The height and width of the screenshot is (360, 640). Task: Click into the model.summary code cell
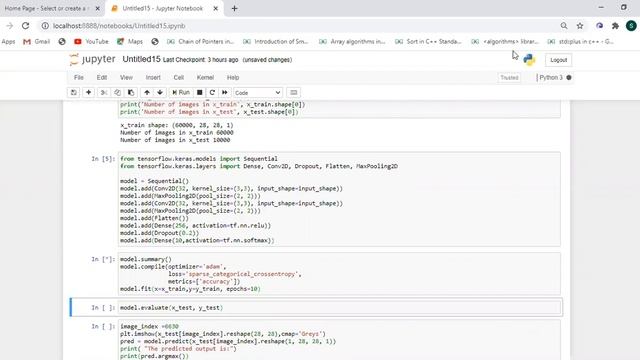339,274
